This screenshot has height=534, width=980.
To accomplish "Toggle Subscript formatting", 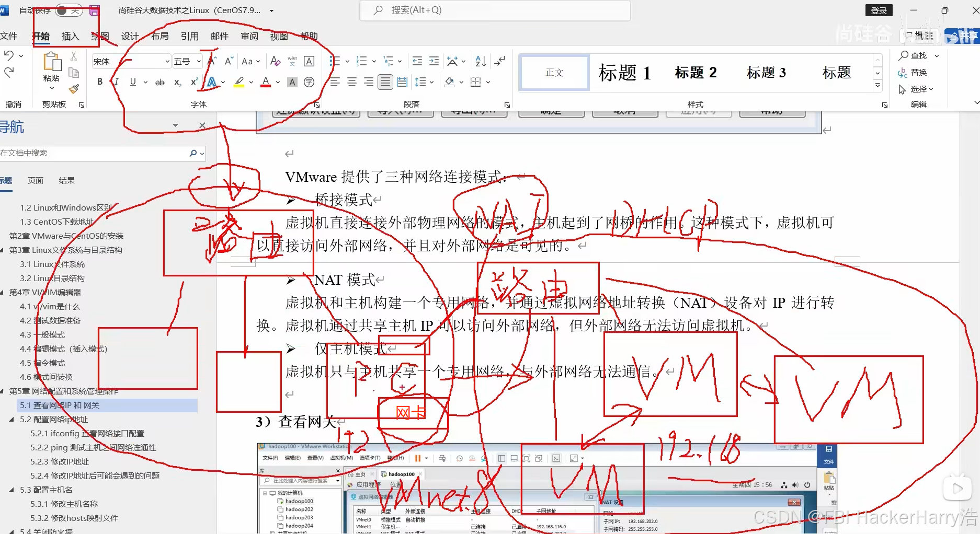I will tap(178, 82).
